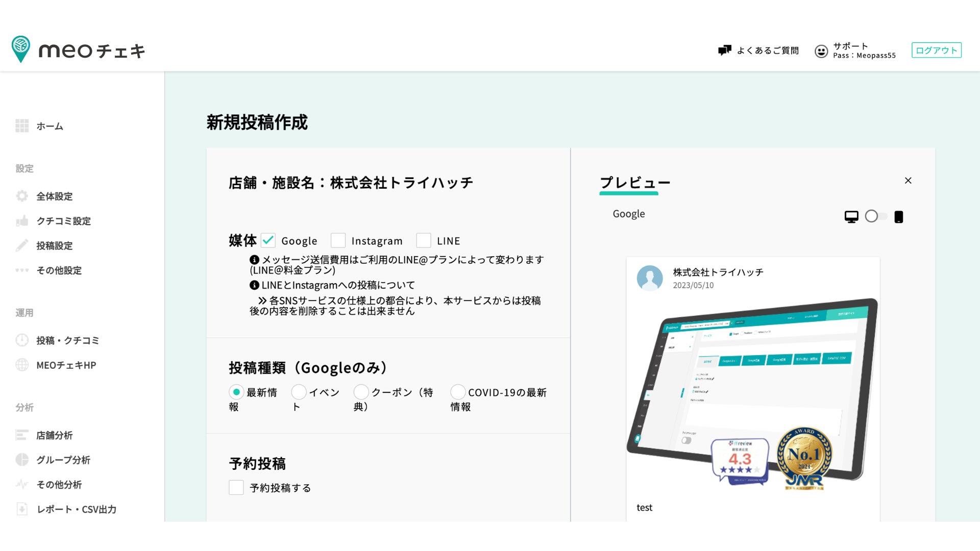Open the よくあるご質問 speech bubble icon

(x=724, y=50)
